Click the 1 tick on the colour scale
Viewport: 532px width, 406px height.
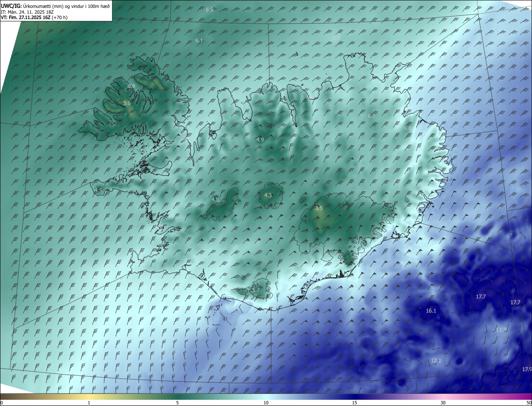[89, 403]
